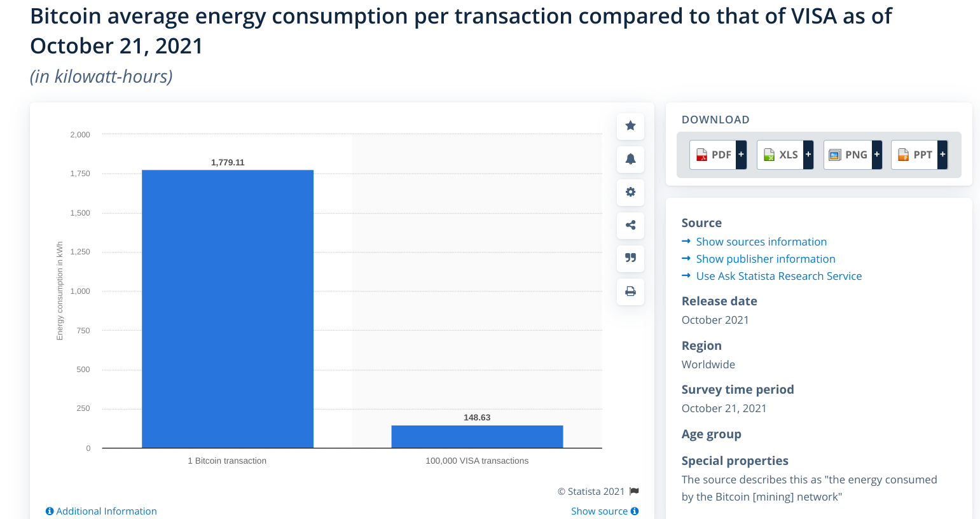
Task: Open Additional Information
Action: coord(106,511)
